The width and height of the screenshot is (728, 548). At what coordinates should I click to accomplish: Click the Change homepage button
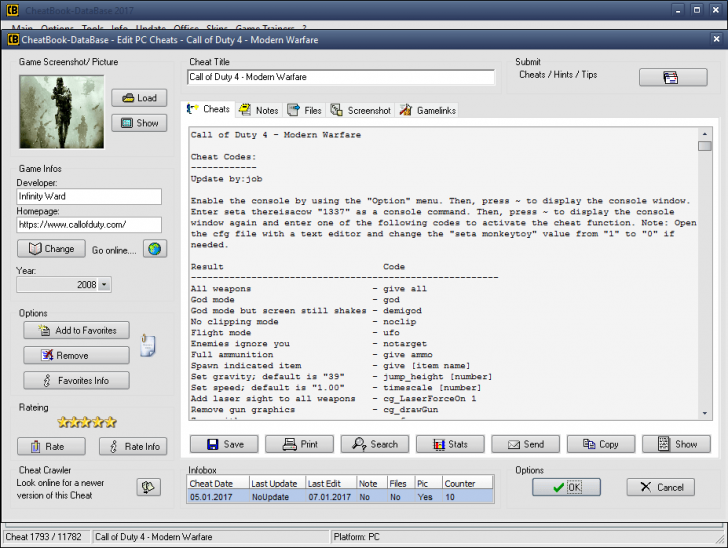52,249
